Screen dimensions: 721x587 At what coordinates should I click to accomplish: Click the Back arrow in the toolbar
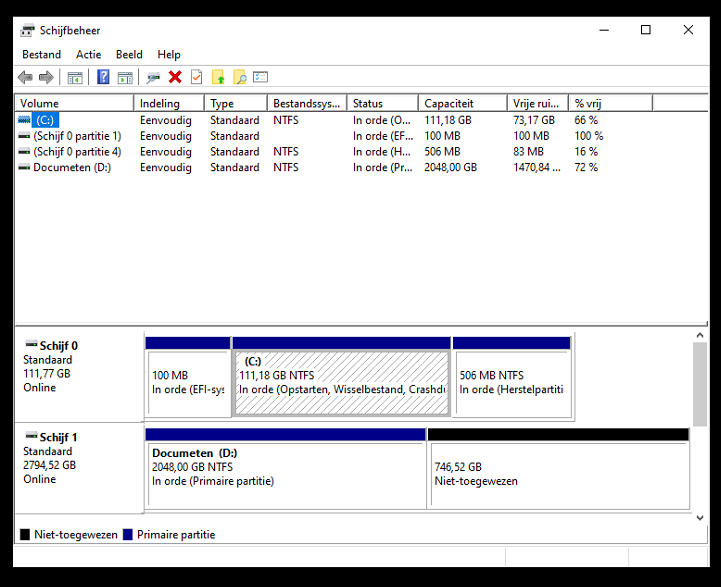point(25,77)
